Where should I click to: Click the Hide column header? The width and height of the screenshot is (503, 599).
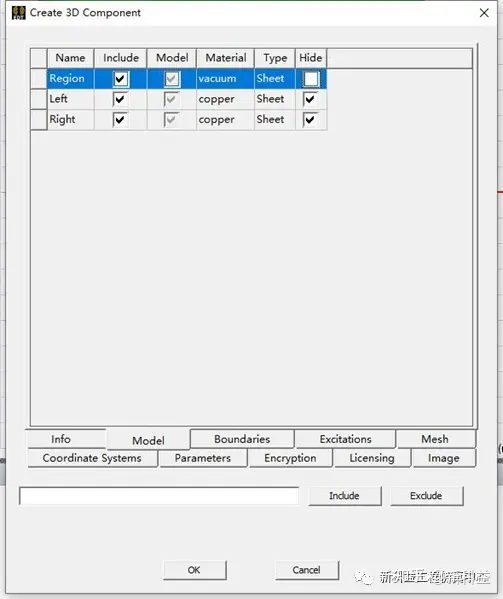[x=311, y=58]
